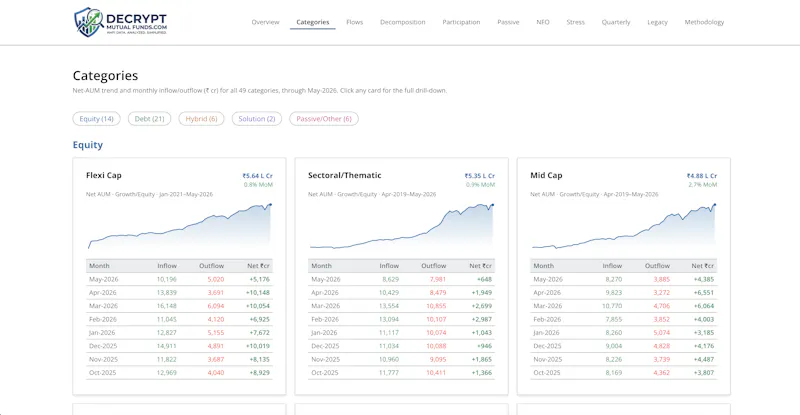Click Flexi Cap Oct-2025 inflow 12,969
The image size is (800, 415).
pyautogui.click(x=167, y=373)
